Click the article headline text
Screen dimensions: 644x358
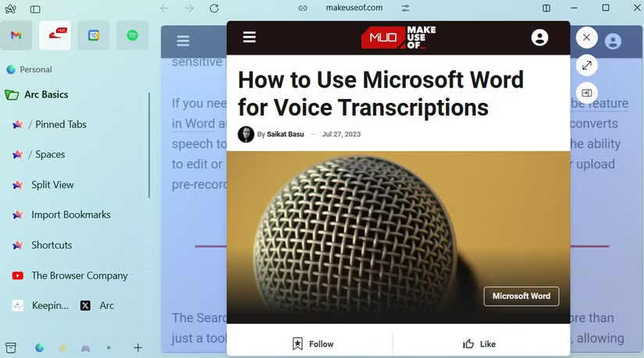[x=381, y=94]
